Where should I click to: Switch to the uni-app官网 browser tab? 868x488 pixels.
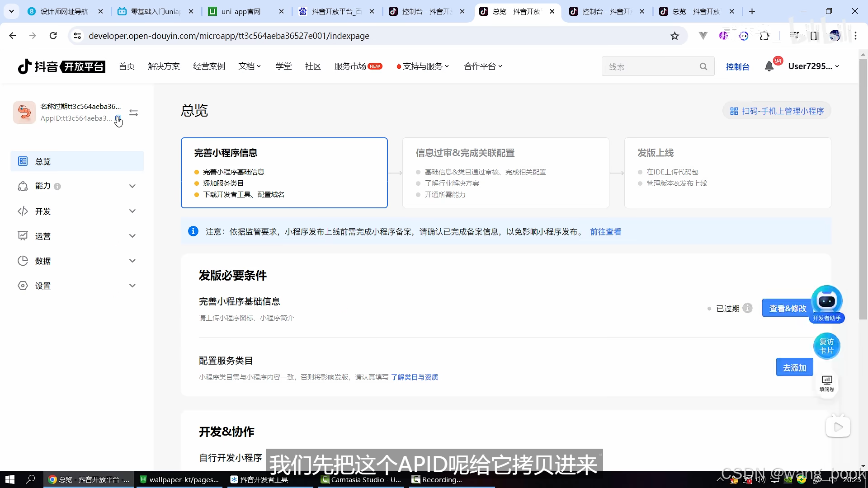tap(247, 11)
